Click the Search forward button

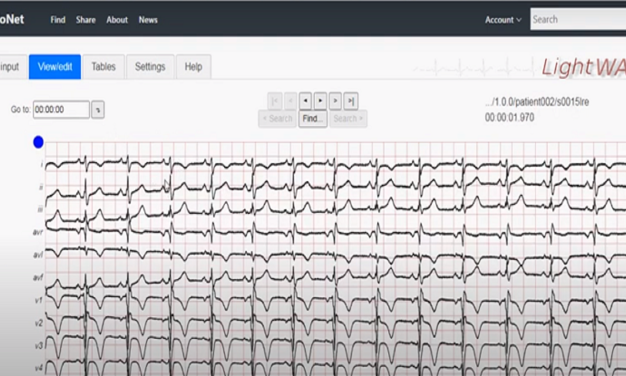(x=348, y=119)
